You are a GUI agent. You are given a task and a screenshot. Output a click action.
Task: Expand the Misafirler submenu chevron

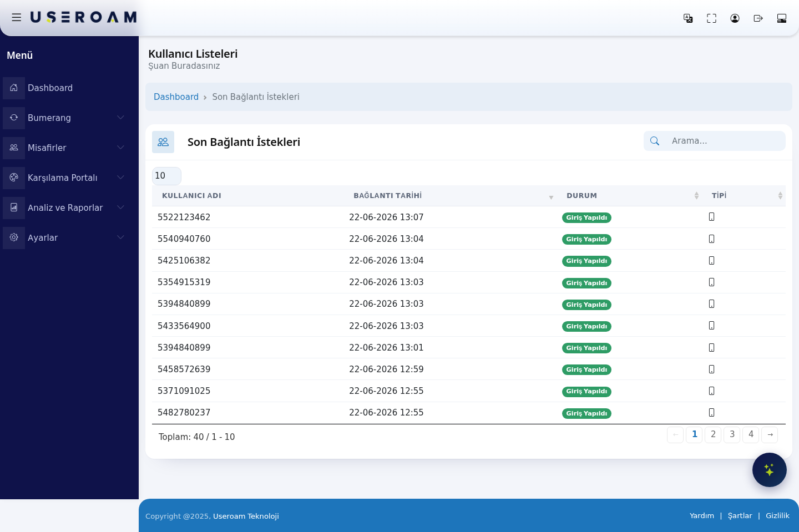(120, 148)
